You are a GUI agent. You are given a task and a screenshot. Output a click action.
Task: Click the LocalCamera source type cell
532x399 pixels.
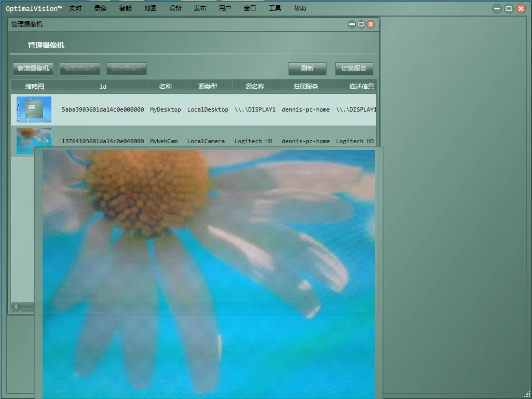tap(206, 141)
